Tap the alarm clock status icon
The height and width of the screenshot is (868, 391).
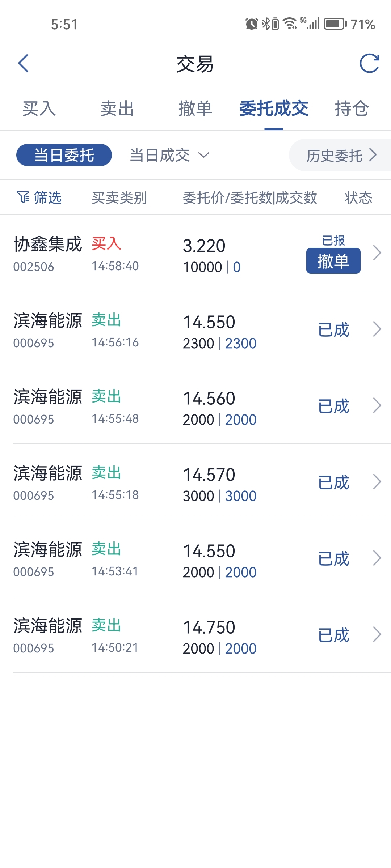(251, 24)
